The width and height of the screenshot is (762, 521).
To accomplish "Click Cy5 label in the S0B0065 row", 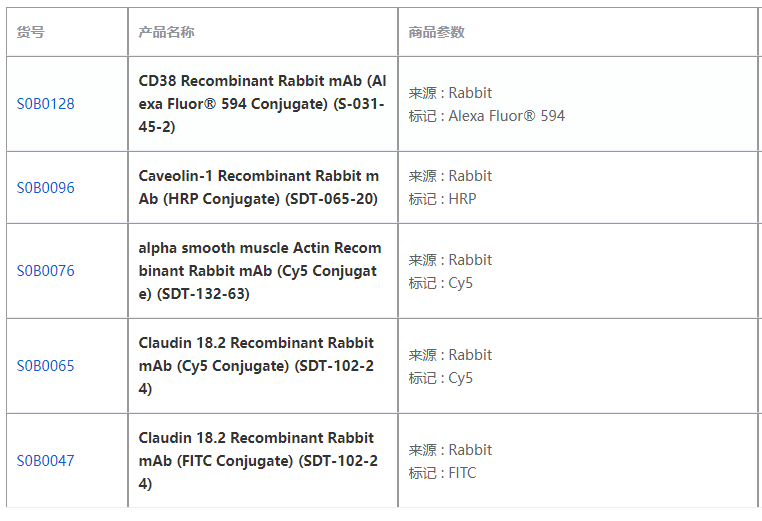I will (460, 378).
